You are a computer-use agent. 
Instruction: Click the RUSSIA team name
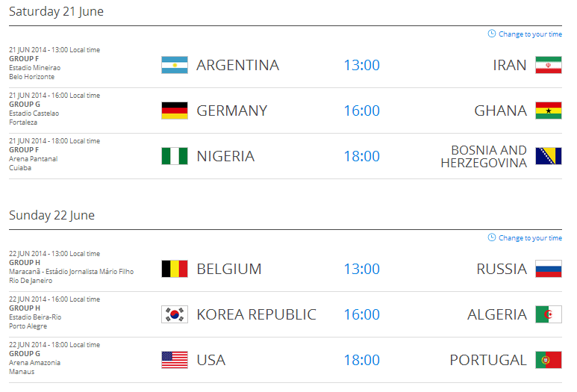point(502,269)
